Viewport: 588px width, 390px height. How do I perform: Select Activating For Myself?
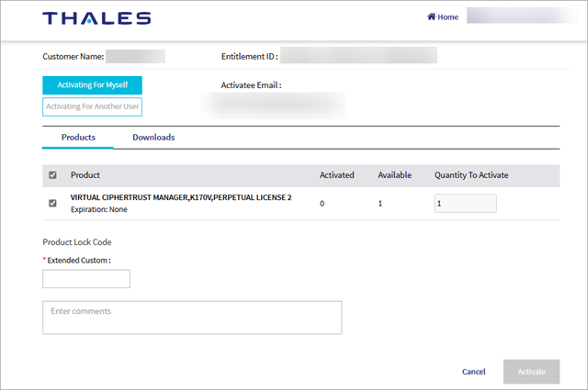coord(92,85)
